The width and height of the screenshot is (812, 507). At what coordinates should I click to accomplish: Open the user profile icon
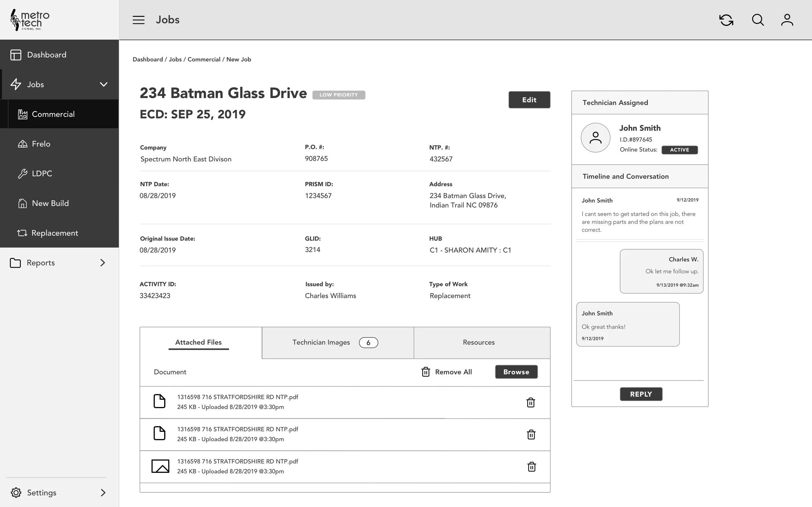tap(787, 20)
